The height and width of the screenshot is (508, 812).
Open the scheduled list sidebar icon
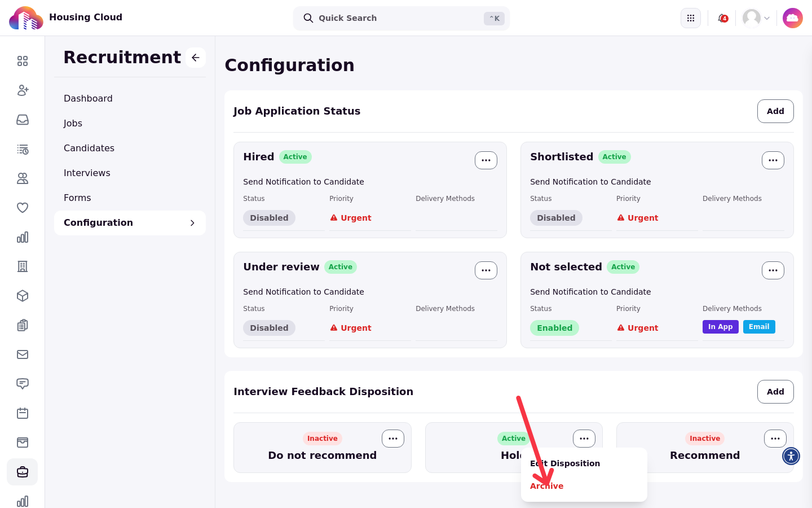(x=23, y=149)
